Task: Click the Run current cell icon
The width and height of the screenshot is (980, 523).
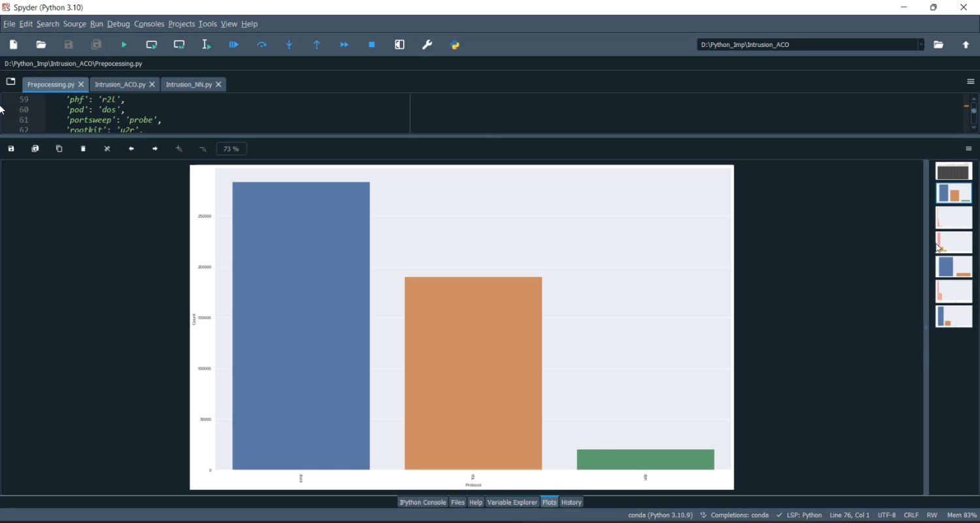Action: pos(152,45)
